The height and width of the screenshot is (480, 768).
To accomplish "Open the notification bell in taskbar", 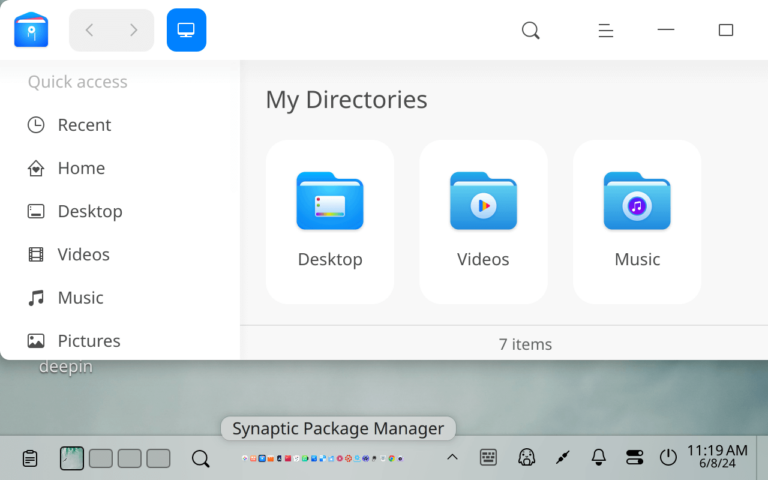I will [x=599, y=458].
